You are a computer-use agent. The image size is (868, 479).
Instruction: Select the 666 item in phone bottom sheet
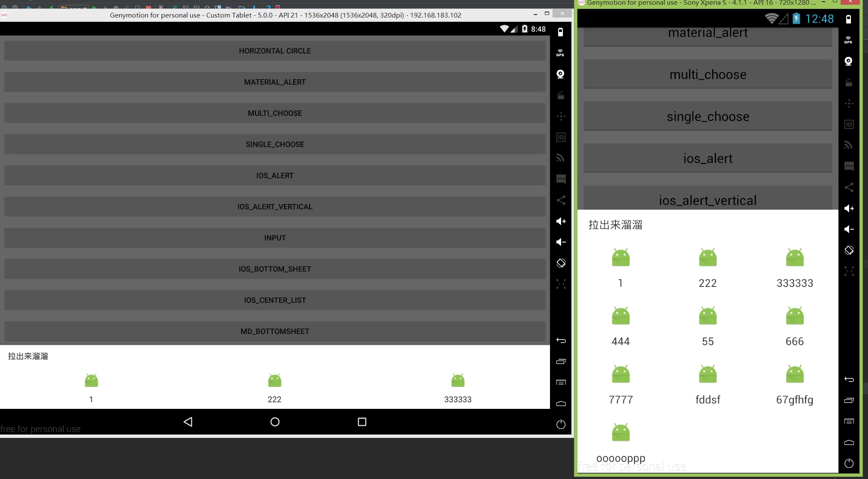pos(794,325)
